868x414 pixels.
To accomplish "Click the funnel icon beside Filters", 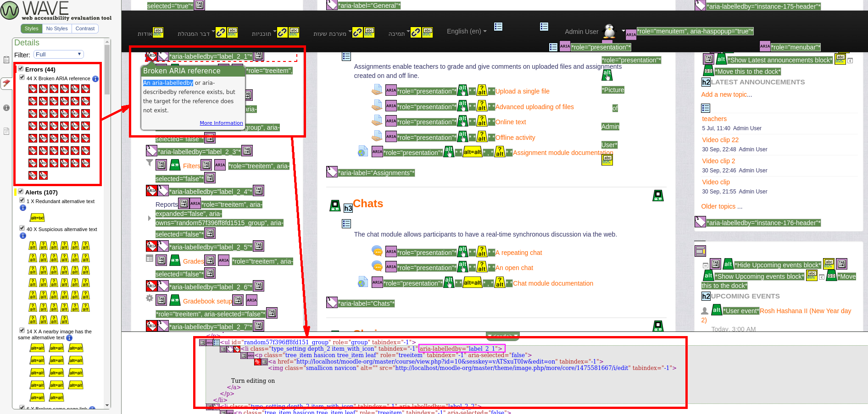I will [x=150, y=162].
